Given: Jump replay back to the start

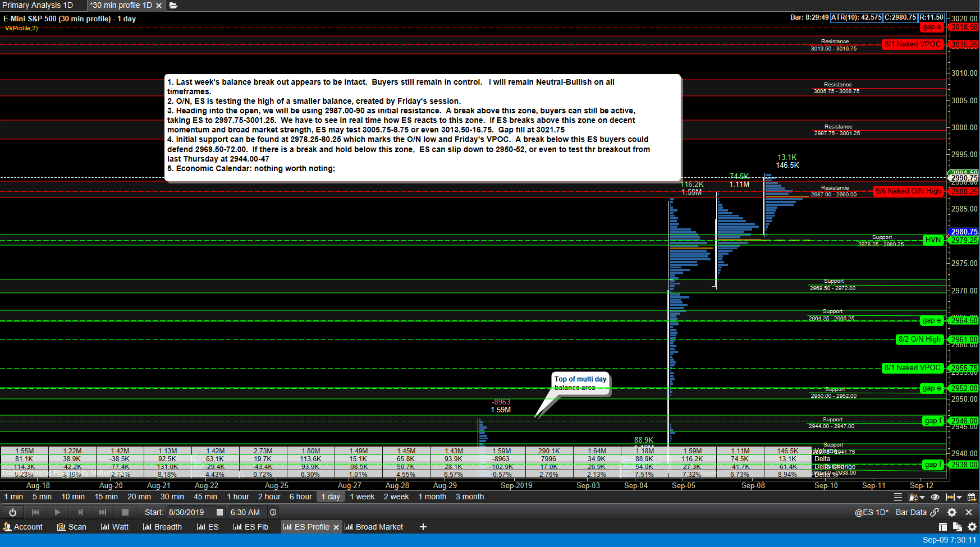Looking at the screenshot, I should [35, 512].
